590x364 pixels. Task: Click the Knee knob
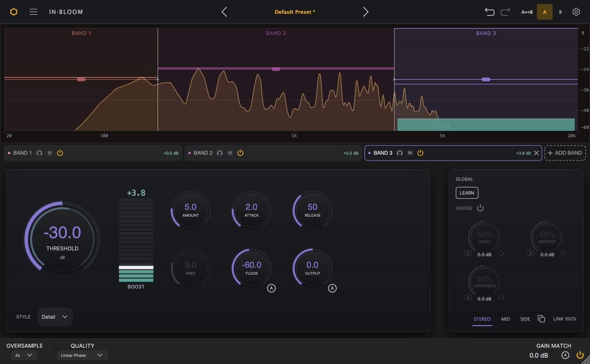click(x=191, y=268)
